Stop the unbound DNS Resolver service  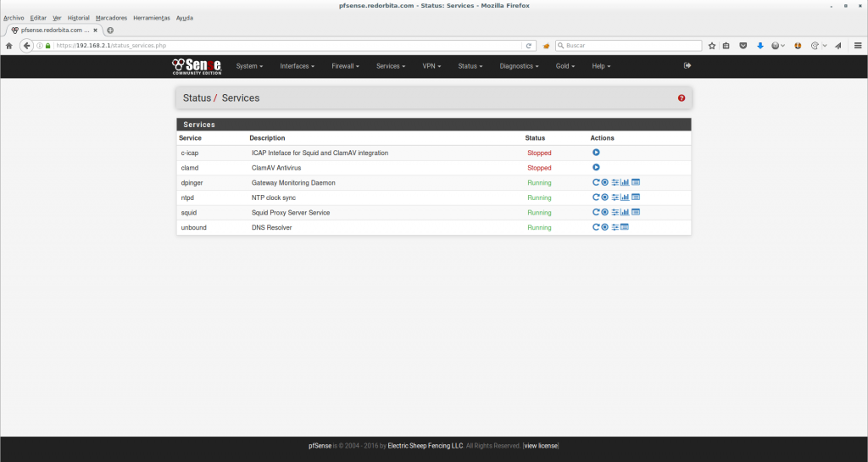click(605, 227)
